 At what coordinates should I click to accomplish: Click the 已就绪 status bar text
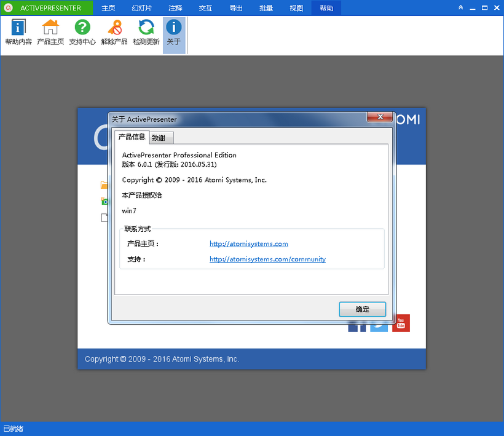click(x=13, y=429)
